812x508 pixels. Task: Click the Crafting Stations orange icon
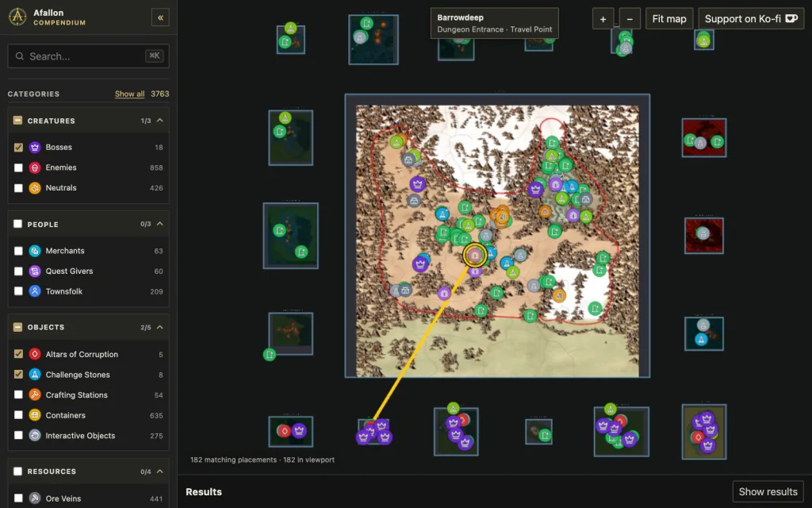click(x=35, y=395)
